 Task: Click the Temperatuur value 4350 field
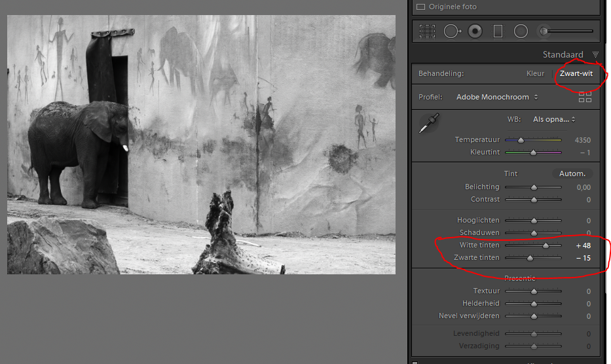(x=582, y=140)
